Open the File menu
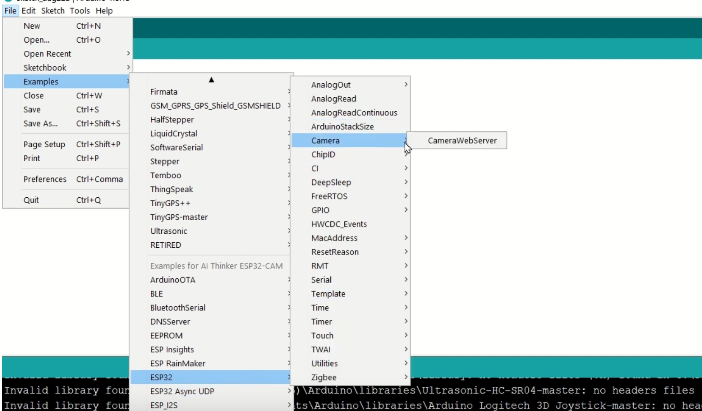 10,11
